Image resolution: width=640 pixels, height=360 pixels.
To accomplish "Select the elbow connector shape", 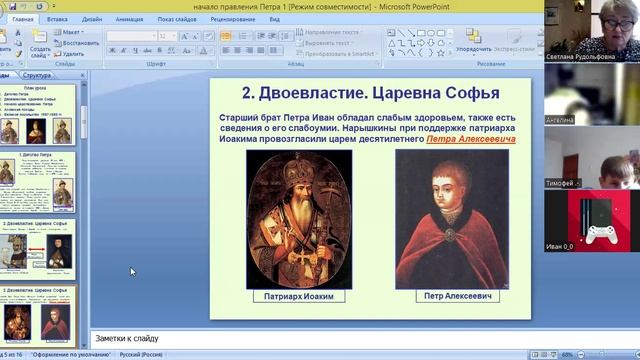I will point(402,43).
